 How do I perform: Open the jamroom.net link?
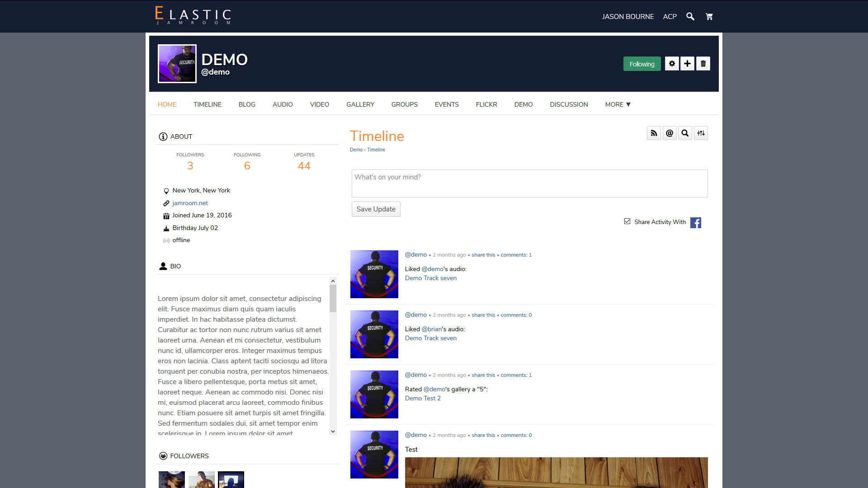[x=190, y=203]
